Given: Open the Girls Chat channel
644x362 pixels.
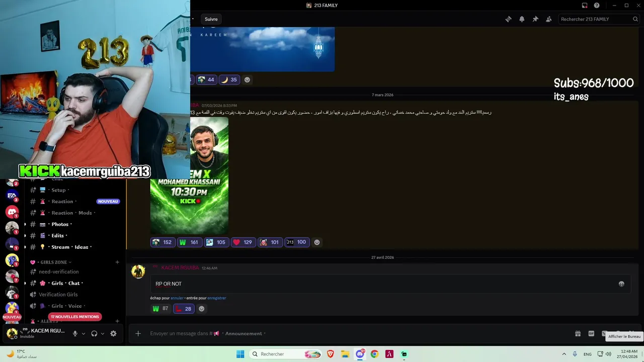Looking at the screenshot, I should 74,283.
